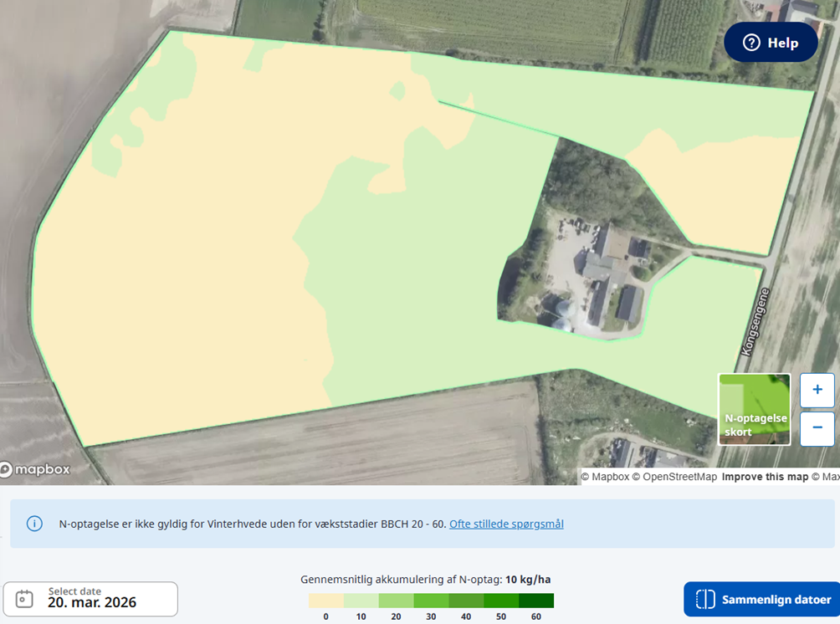Click the question mark icon in Help
The height and width of the screenshot is (624, 840).
tap(750, 42)
